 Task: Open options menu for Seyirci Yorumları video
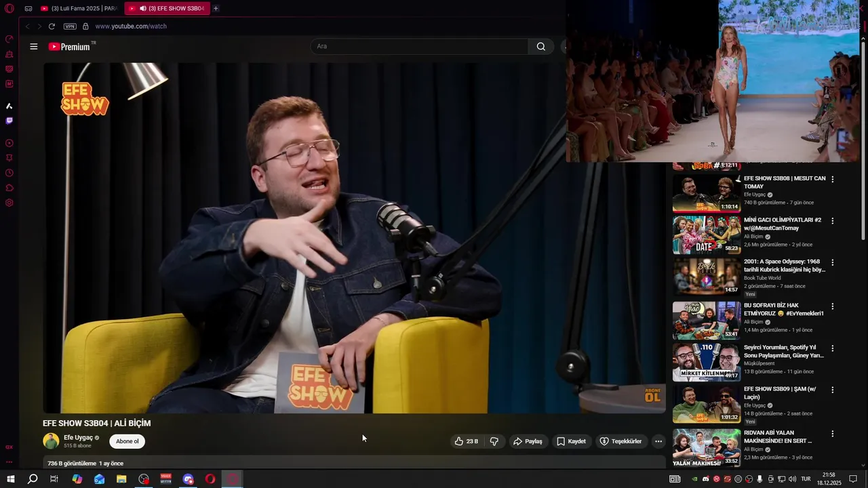pyautogui.click(x=833, y=348)
